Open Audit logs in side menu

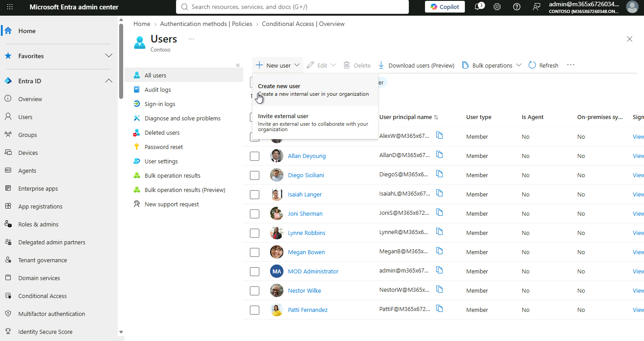158,90
